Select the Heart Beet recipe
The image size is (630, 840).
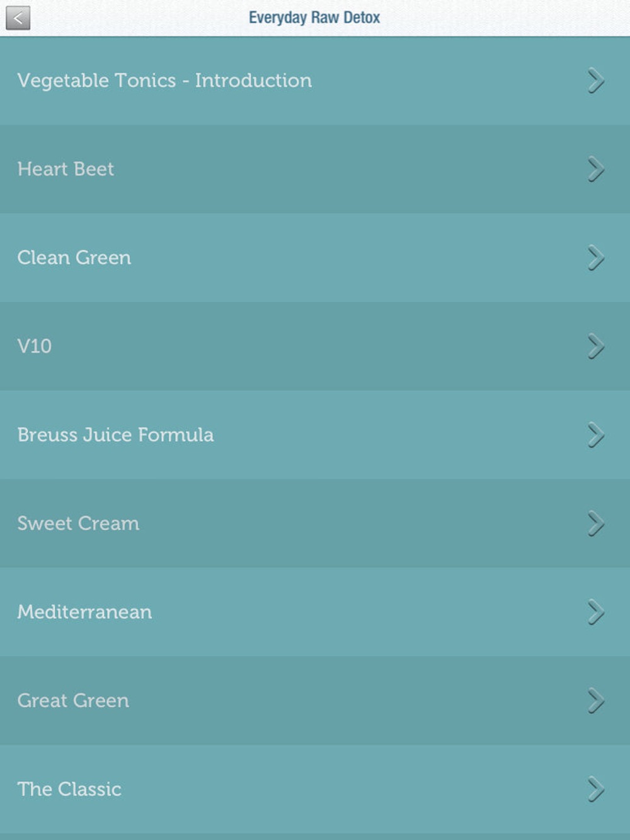coord(315,169)
